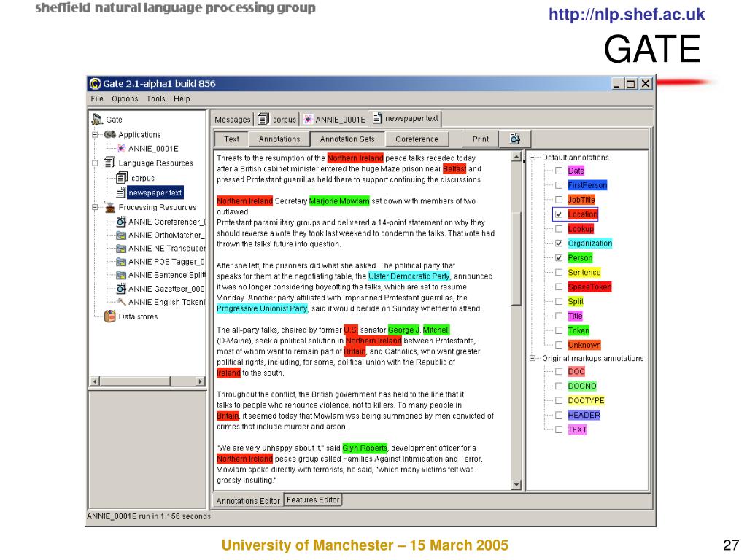Switch to the Messages tab
The width and height of the screenshot is (747, 560).
tap(232, 119)
